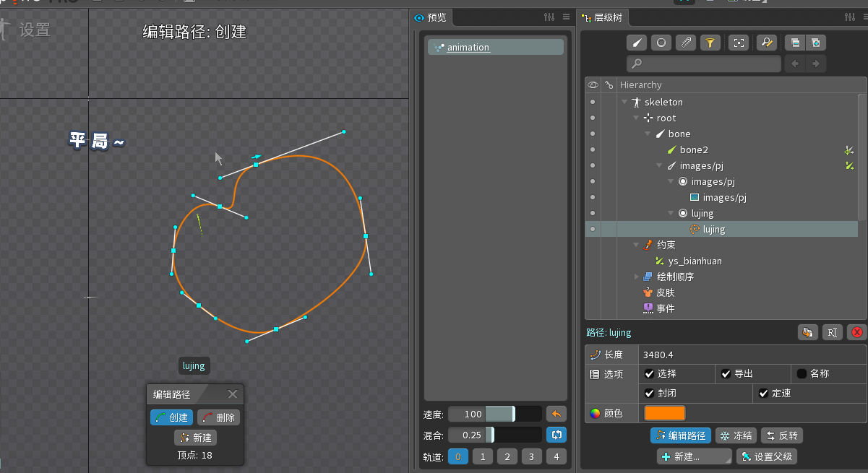The image size is (868, 473).
Task: Collapse the images/pj slot node
Action: [x=671, y=181]
